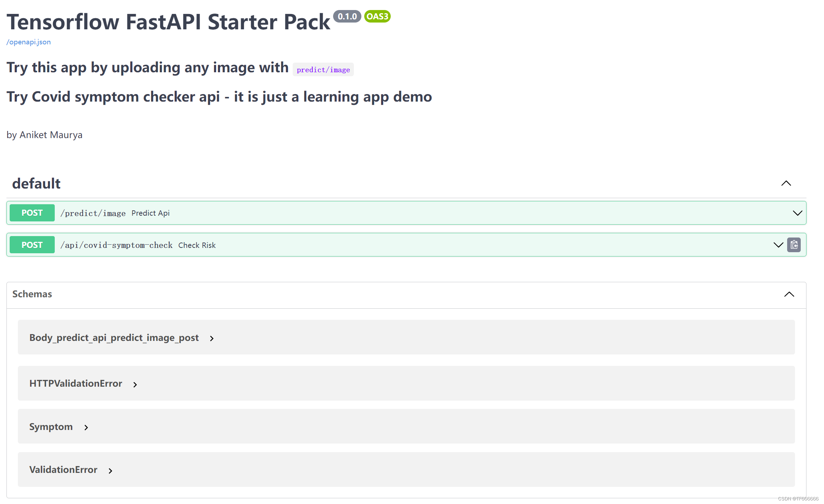
Task: Click the /api/covid-symptom-check path text
Action: 116,245
